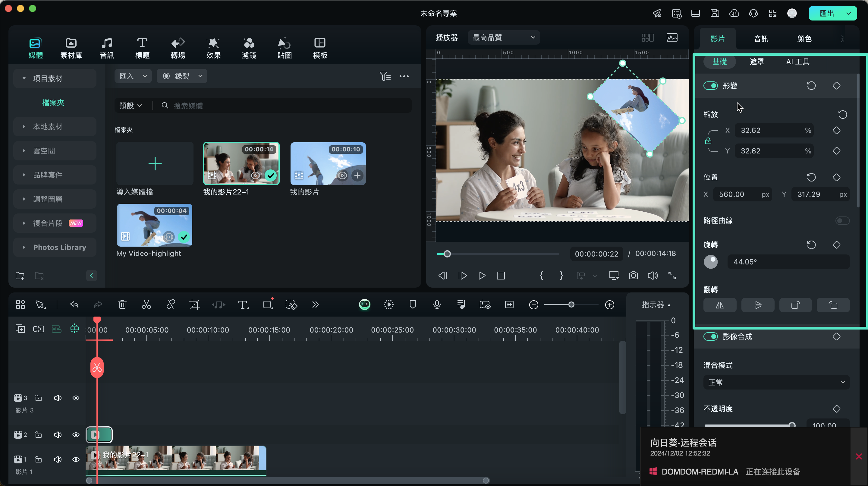Open the Import dropdown

(133, 76)
